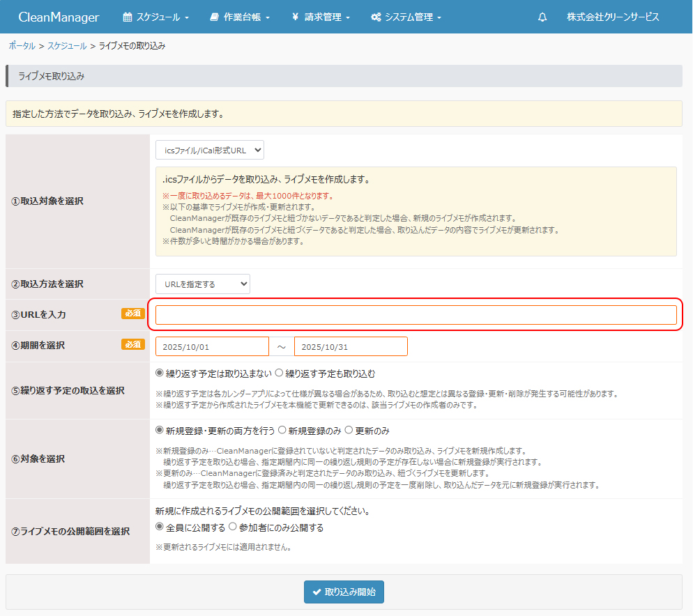Open the 株式会社クリーンサービス account menu
Image resolution: width=693 pixels, height=616 pixels.
pyautogui.click(x=613, y=17)
